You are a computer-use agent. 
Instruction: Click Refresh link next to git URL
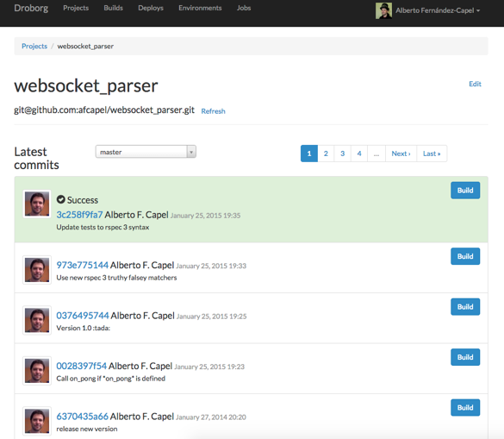click(x=213, y=111)
